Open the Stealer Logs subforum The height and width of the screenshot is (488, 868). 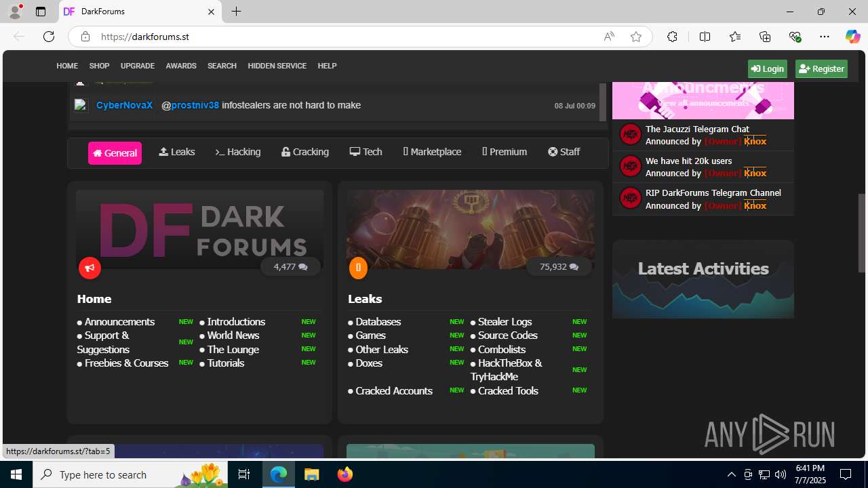click(x=505, y=322)
